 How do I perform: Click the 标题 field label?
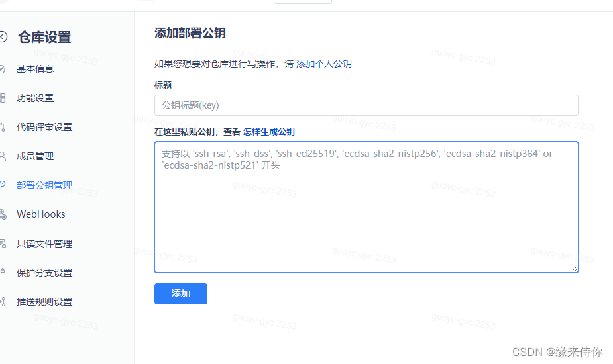[x=163, y=85]
